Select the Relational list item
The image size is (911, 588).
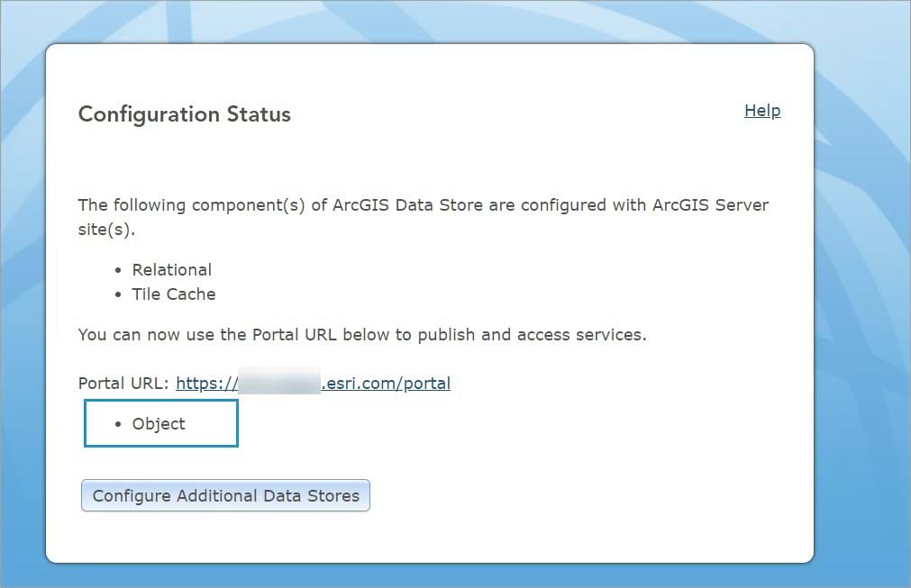click(x=171, y=270)
